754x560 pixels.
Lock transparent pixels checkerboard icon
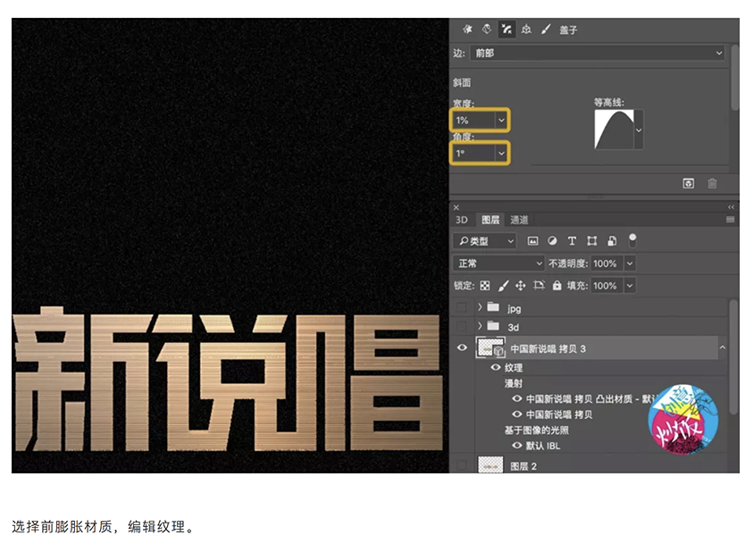485,286
